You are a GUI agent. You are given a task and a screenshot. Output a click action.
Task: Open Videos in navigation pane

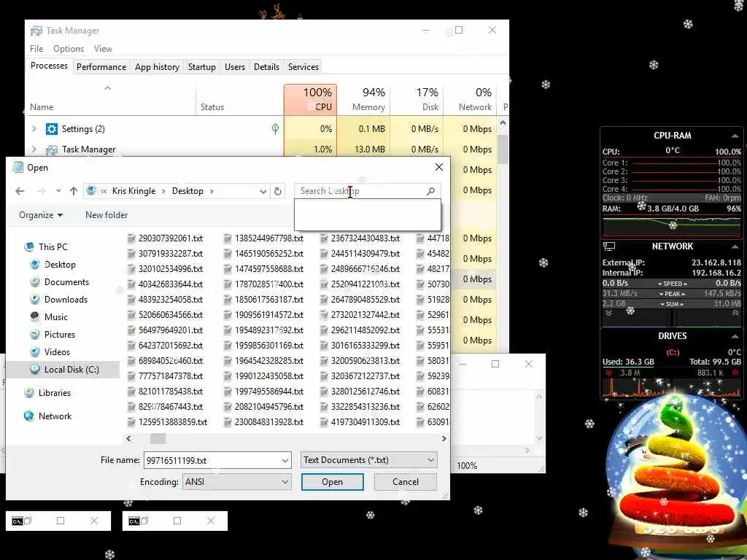pyautogui.click(x=57, y=352)
